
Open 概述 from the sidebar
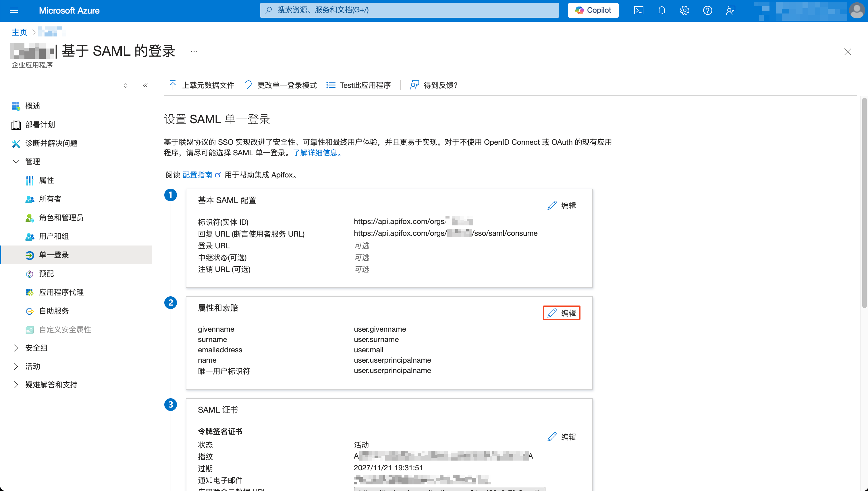click(32, 106)
